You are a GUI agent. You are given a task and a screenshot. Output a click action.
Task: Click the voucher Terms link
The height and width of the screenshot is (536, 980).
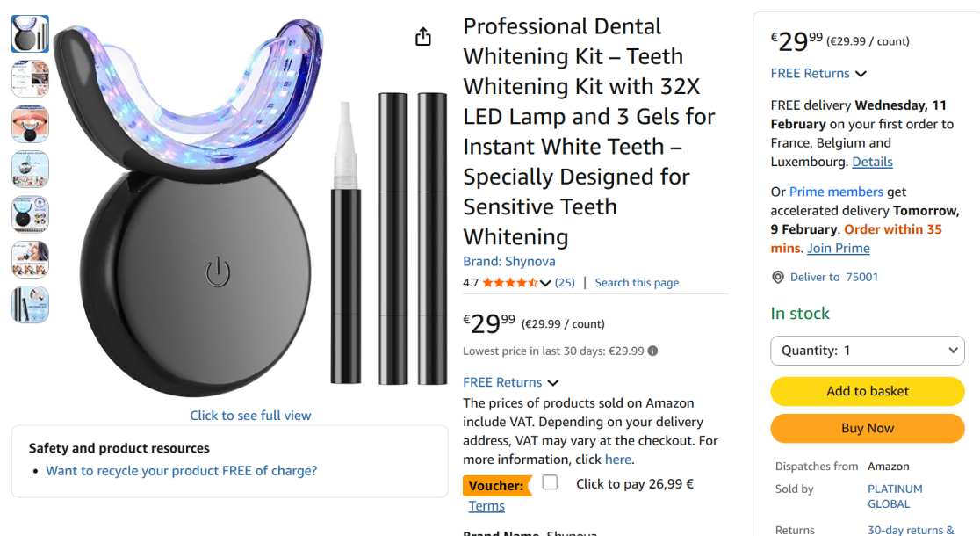click(x=486, y=506)
